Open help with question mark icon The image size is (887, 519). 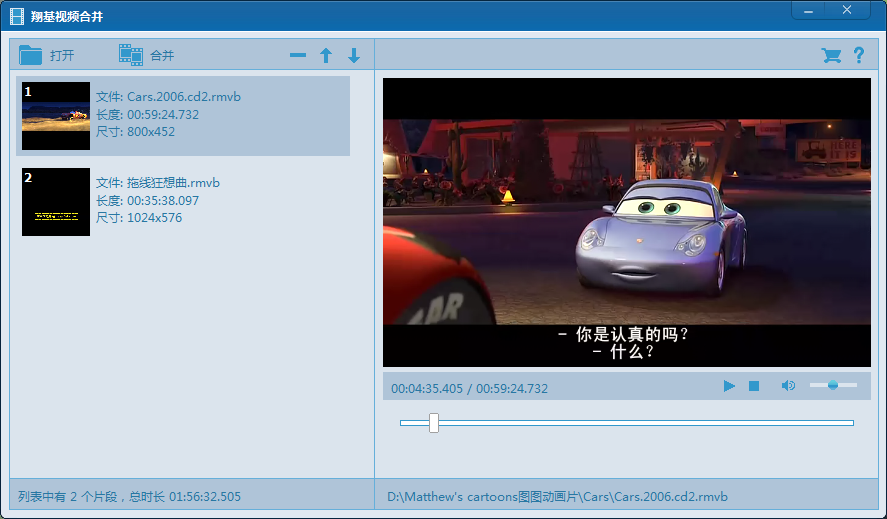859,55
